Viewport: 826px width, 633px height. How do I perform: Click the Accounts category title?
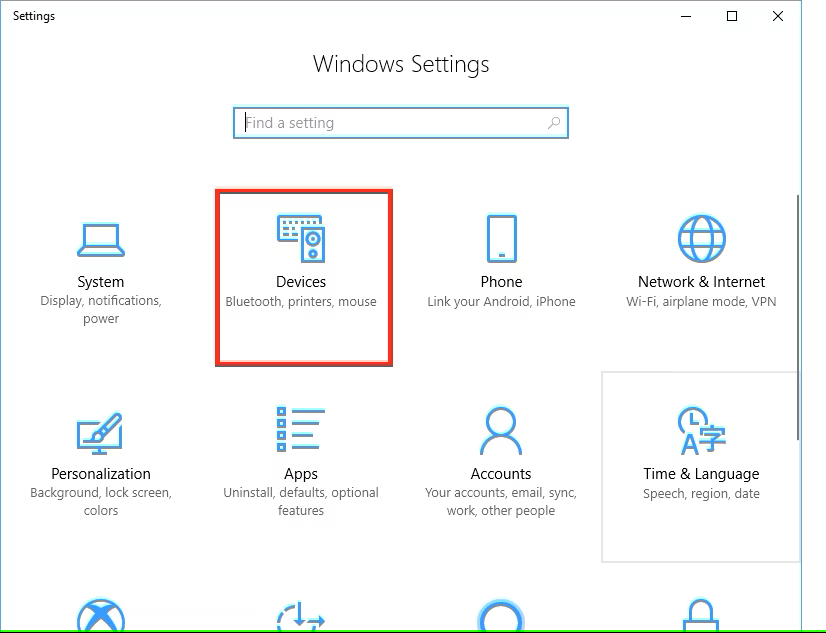pyautogui.click(x=501, y=473)
